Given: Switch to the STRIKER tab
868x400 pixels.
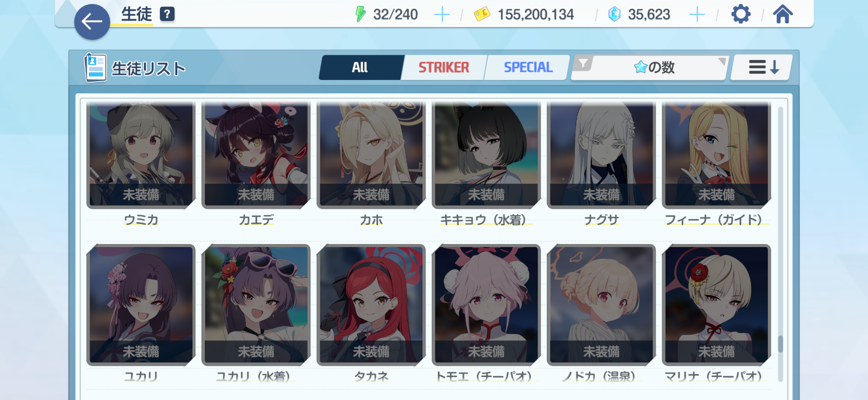Looking at the screenshot, I should (444, 67).
